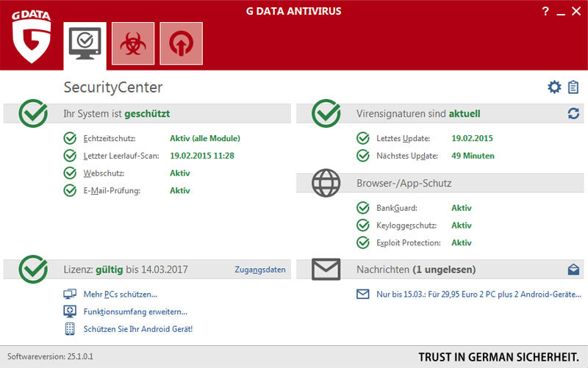
Task: Click the checkmark icon next to Echtzeitschutz
Action: [70, 138]
